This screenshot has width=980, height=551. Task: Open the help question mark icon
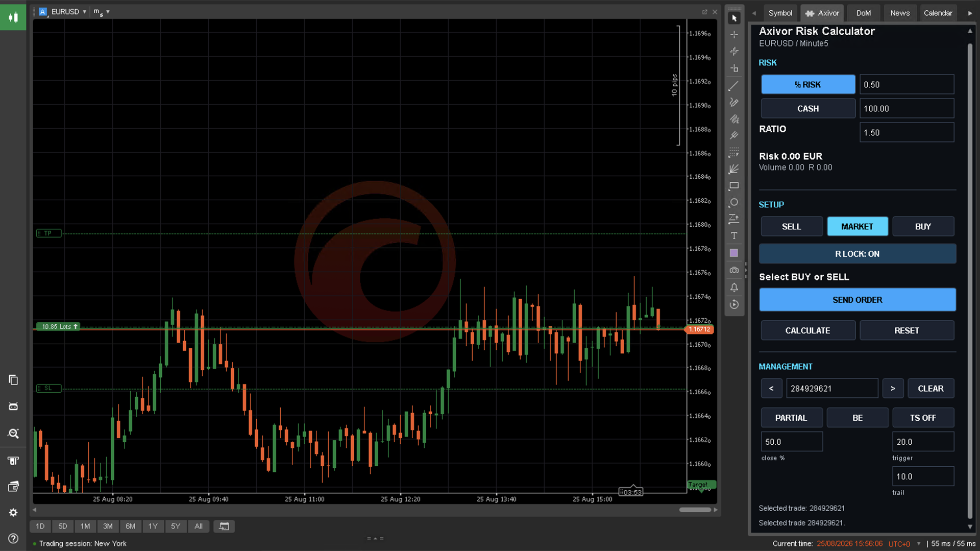point(13,538)
